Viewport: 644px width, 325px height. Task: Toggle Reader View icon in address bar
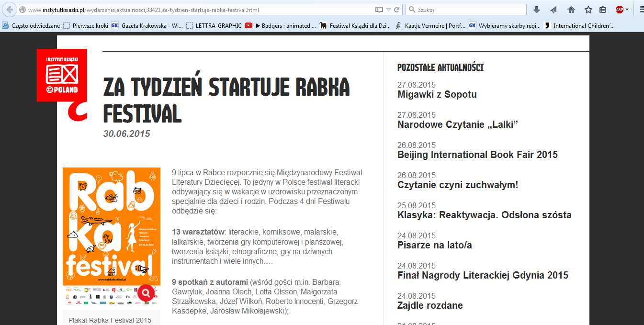[x=379, y=10]
